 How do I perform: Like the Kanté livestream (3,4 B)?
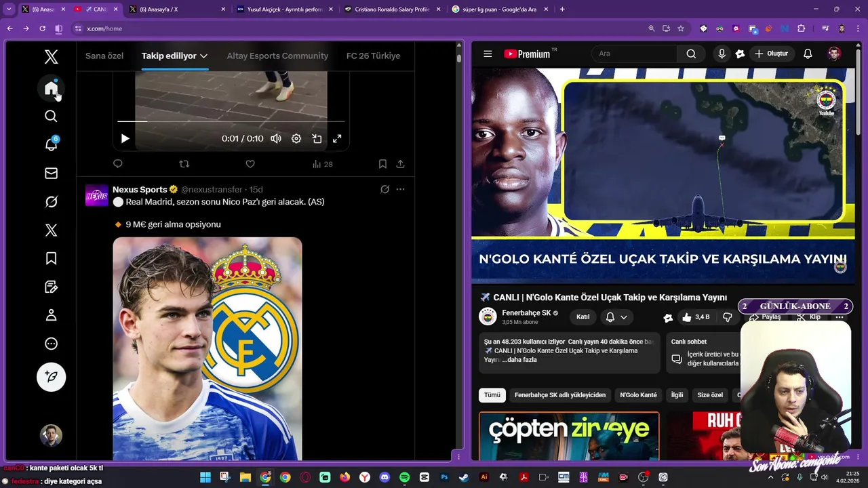click(x=696, y=317)
